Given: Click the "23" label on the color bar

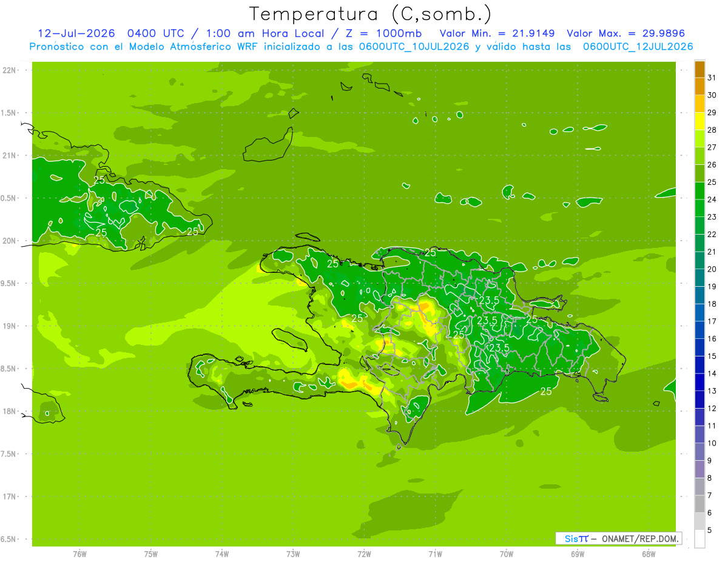Looking at the screenshot, I should tap(712, 217).
